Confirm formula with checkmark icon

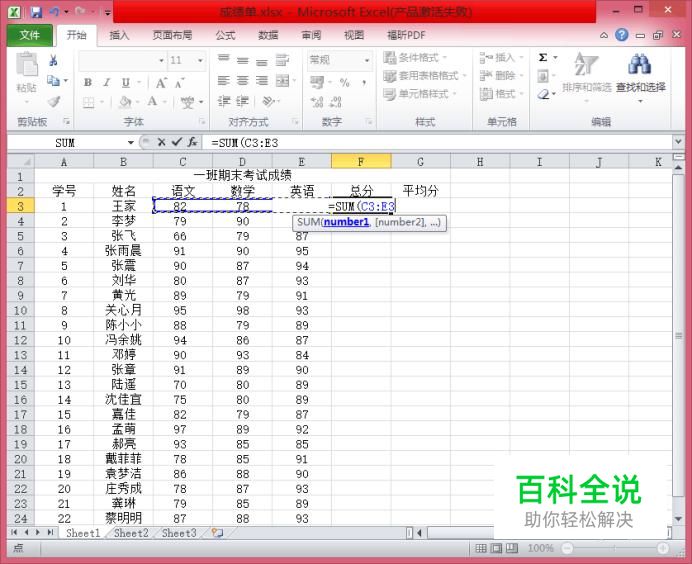click(x=177, y=143)
